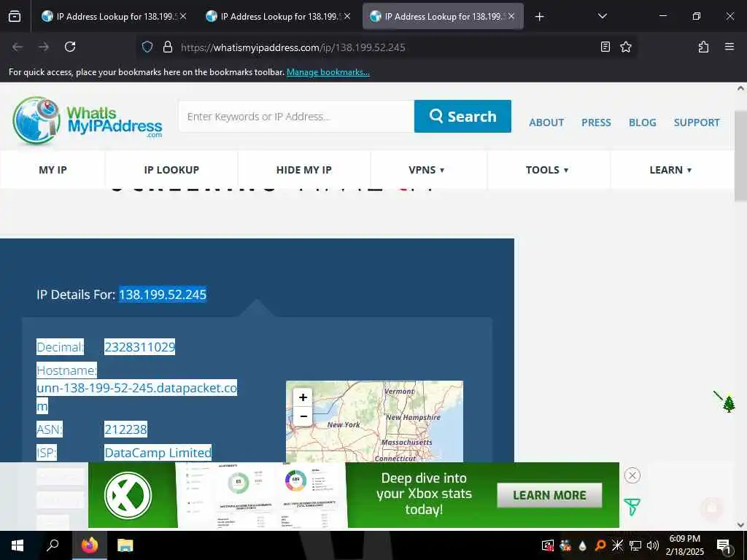The width and height of the screenshot is (747, 560).
Task: Zoom in on the map
Action: pyautogui.click(x=303, y=397)
